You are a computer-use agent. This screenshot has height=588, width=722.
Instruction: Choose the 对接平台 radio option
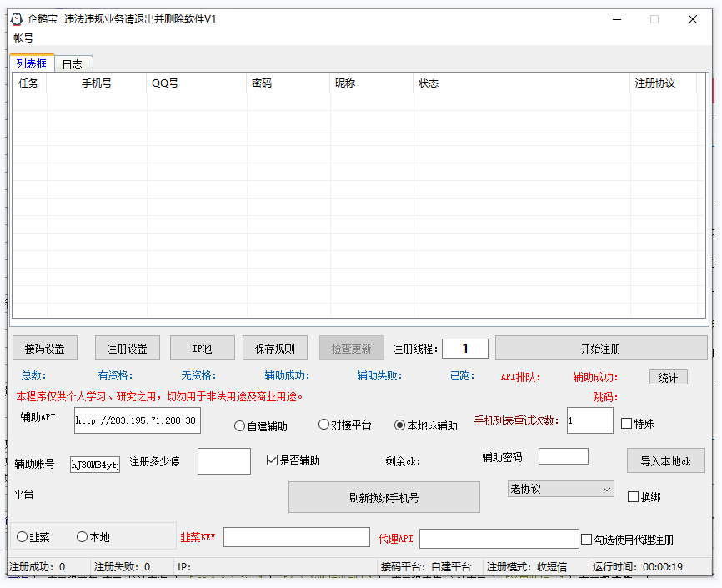coord(324,425)
